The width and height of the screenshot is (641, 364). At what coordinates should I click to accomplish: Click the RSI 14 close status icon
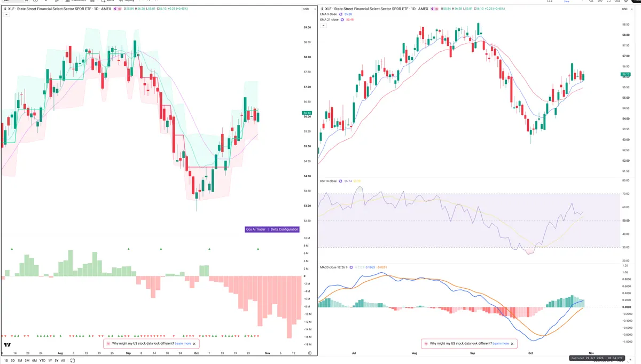pyautogui.click(x=341, y=181)
